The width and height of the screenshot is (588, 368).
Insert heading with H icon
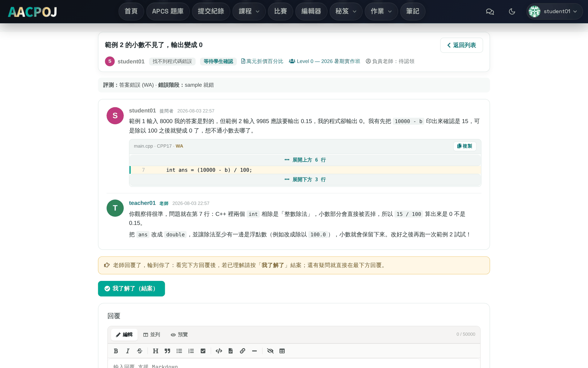(155, 351)
